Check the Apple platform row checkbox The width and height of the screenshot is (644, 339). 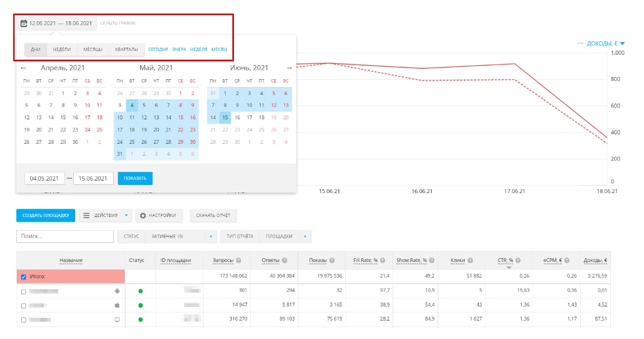[23, 305]
